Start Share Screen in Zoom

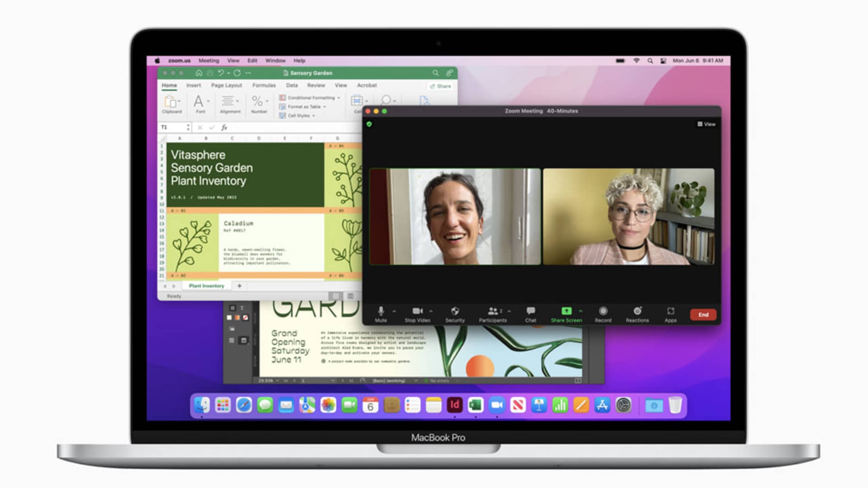[566, 314]
